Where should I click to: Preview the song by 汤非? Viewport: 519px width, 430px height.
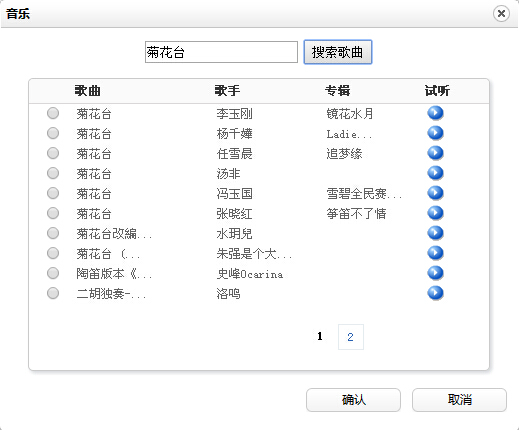[x=435, y=173]
